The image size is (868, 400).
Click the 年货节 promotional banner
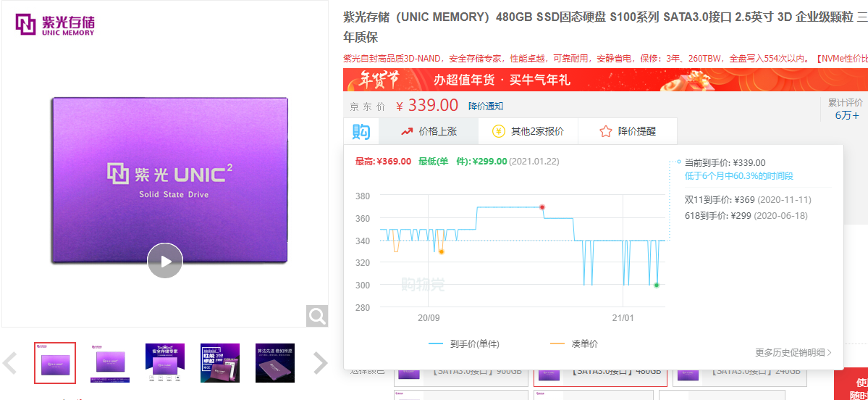pos(605,80)
